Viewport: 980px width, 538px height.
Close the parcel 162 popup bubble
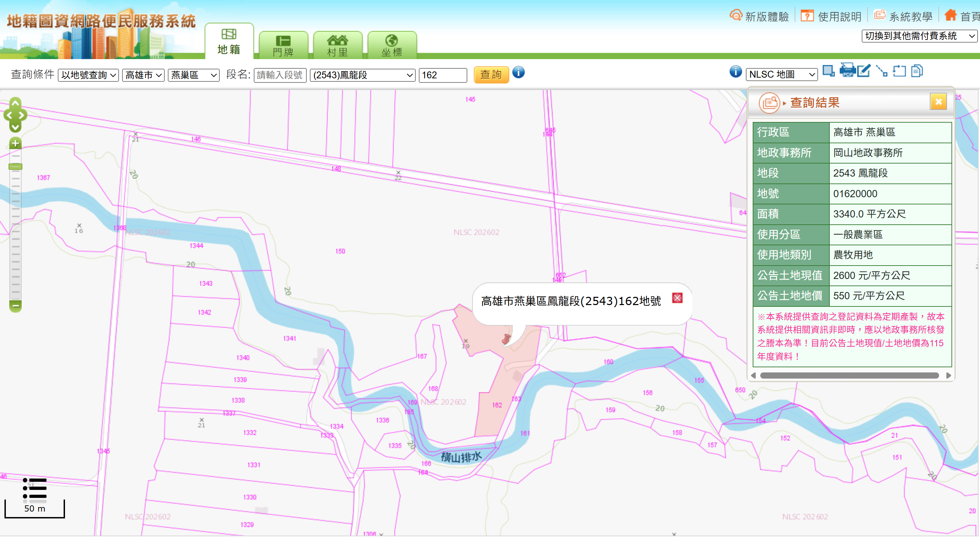pos(677,298)
